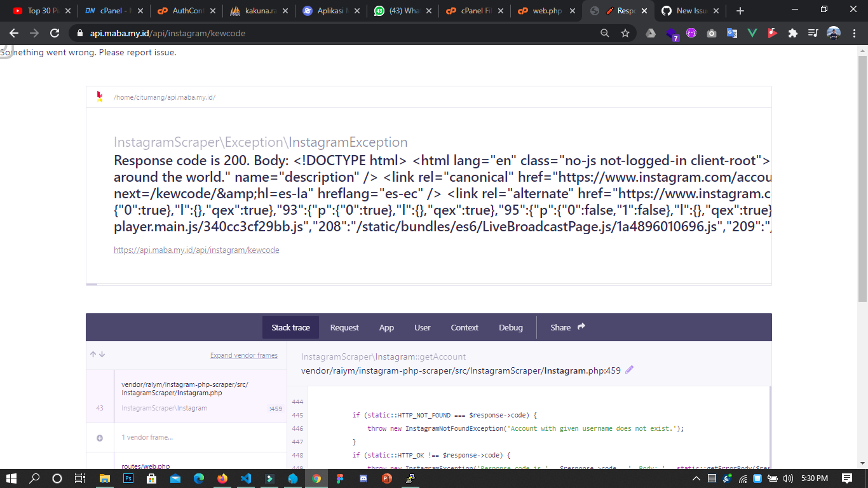Switch to the Request tab
This screenshot has height=488, width=868.
point(344,327)
